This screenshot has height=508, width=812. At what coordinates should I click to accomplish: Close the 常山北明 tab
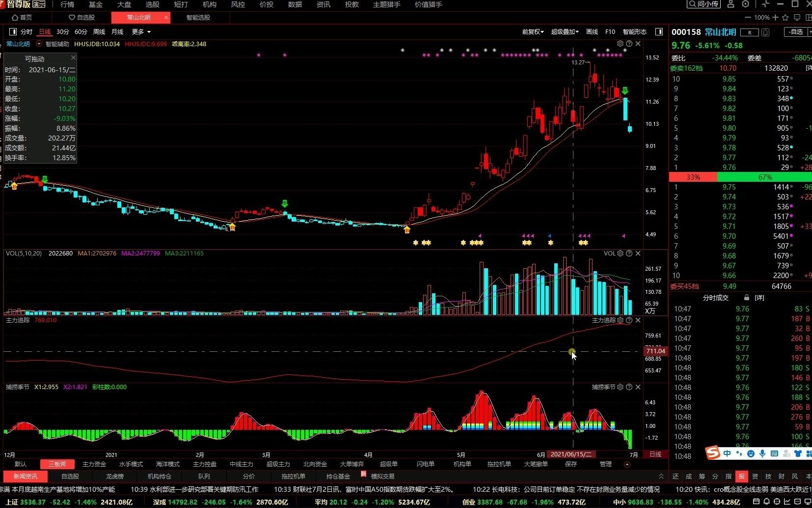pos(166,17)
